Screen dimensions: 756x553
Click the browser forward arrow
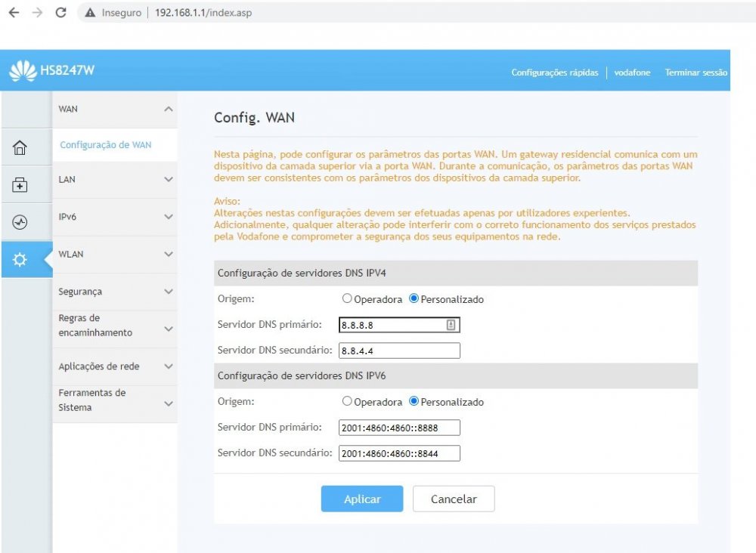pos(37,13)
